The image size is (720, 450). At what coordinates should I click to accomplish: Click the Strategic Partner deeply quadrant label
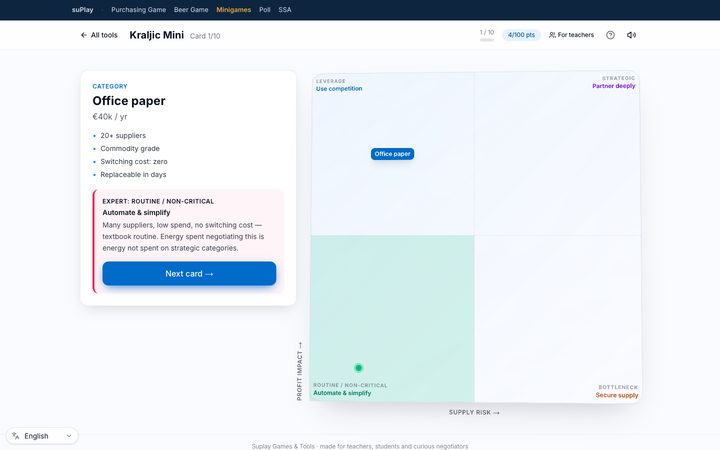pos(613,82)
